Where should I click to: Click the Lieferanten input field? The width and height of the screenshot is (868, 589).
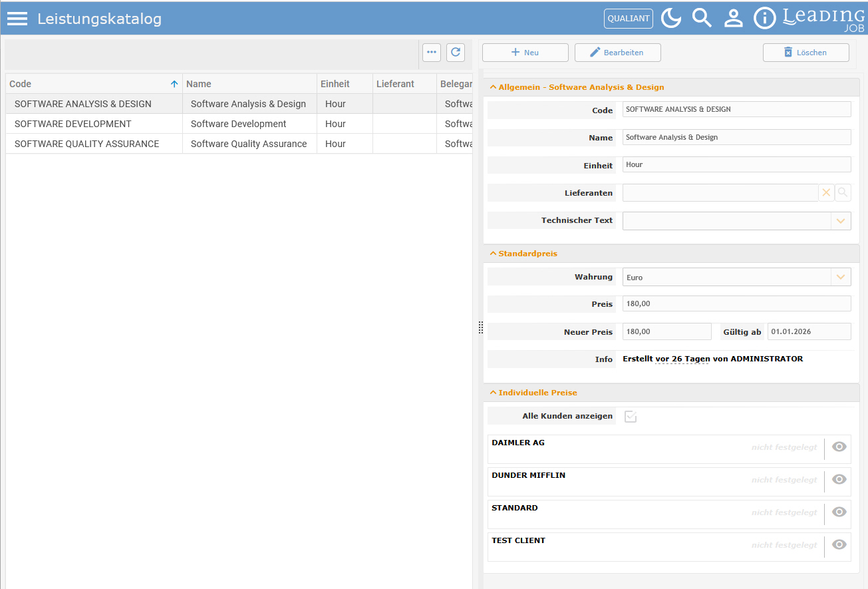click(720, 192)
